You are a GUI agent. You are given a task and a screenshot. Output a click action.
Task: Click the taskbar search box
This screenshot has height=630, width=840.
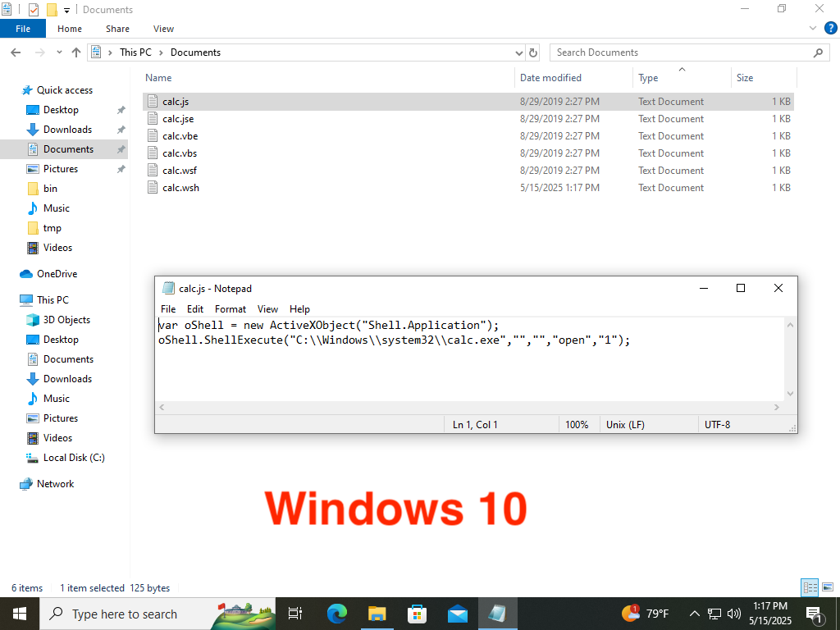(x=157, y=614)
